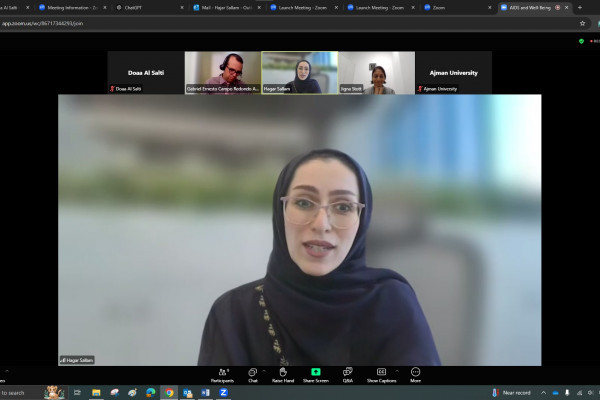Open Zoom app from the taskbar

(x=223, y=393)
